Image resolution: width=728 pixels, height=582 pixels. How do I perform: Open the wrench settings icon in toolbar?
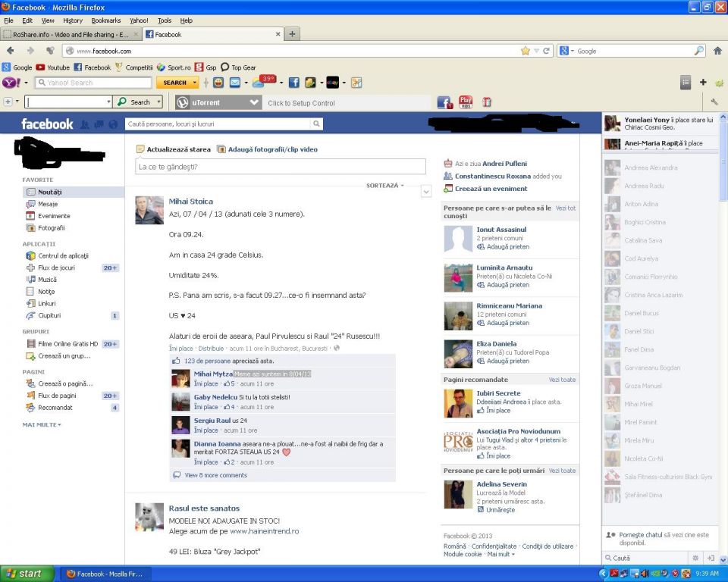(x=714, y=102)
